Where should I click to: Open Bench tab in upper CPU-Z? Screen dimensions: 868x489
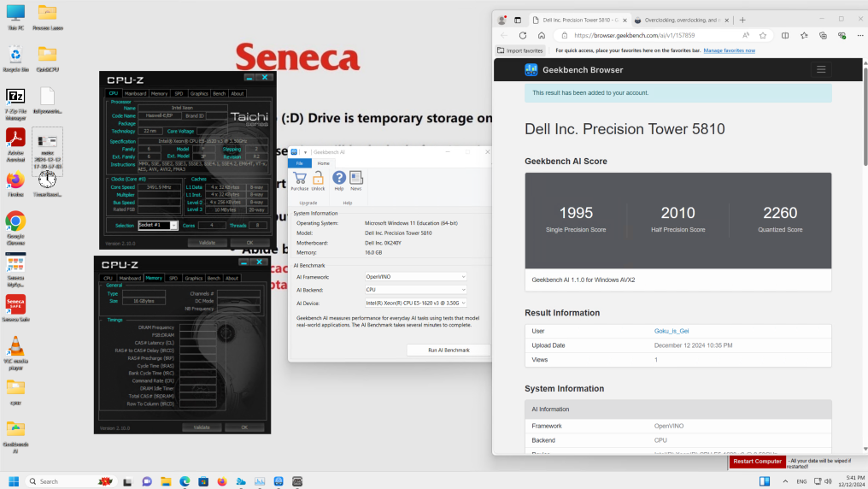[x=220, y=93]
